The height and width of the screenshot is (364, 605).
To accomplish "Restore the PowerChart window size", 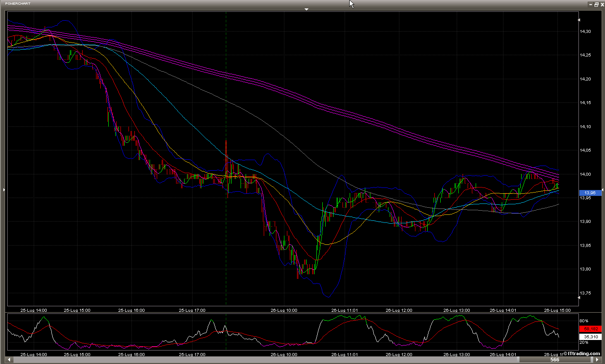I will pos(596,5).
